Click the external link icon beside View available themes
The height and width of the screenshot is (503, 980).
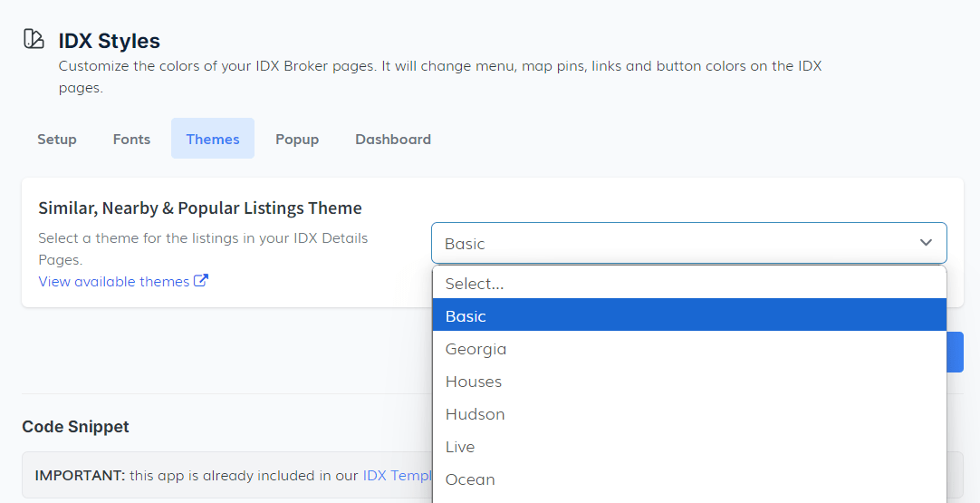201,281
